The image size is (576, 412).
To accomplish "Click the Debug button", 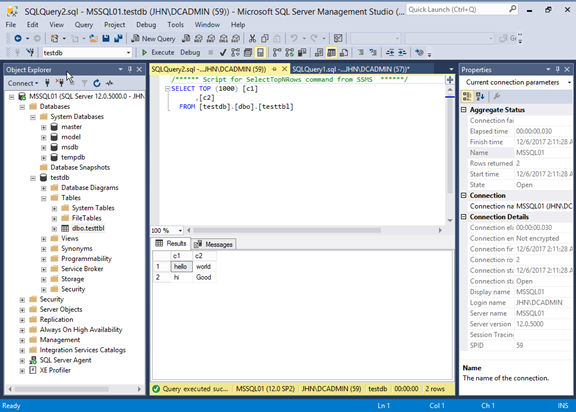I will click(190, 53).
